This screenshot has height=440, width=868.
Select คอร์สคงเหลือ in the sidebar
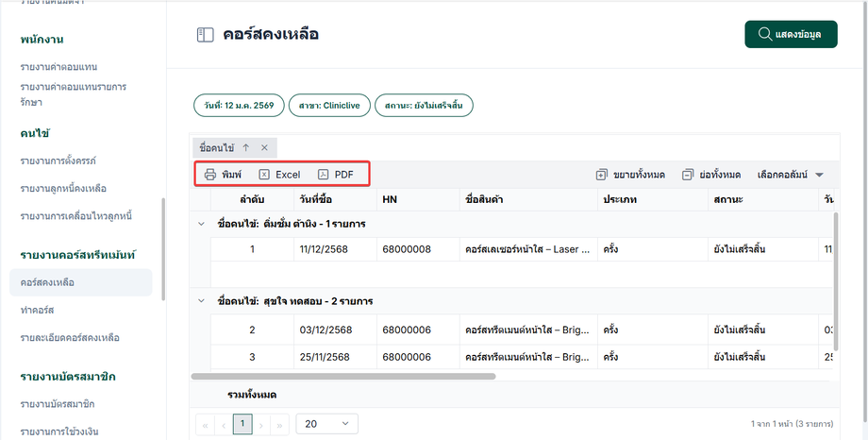[x=81, y=282]
